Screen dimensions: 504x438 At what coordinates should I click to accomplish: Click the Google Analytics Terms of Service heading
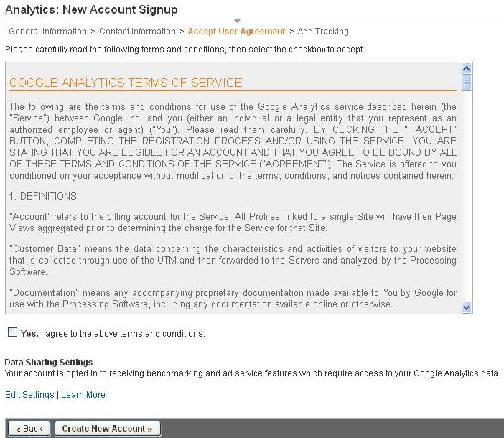coord(126,83)
